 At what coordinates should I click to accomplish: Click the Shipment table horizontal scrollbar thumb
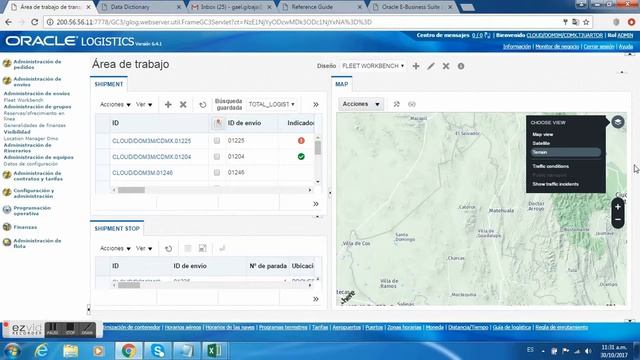131,190
